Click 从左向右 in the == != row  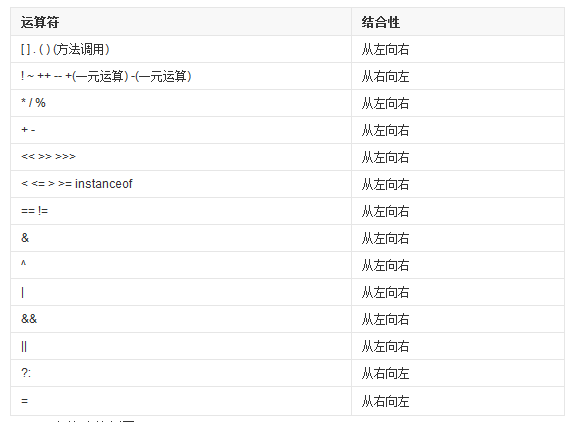coord(385,212)
